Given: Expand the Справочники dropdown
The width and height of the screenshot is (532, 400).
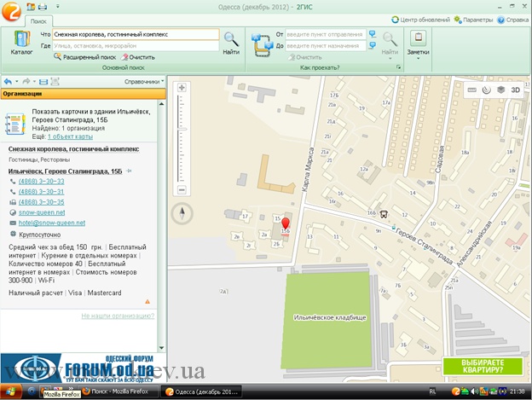Looking at the screenshot, I should click(142, 82).
